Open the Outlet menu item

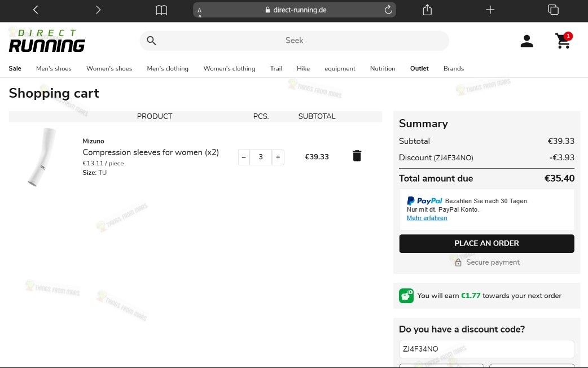(x=419, y=68)
